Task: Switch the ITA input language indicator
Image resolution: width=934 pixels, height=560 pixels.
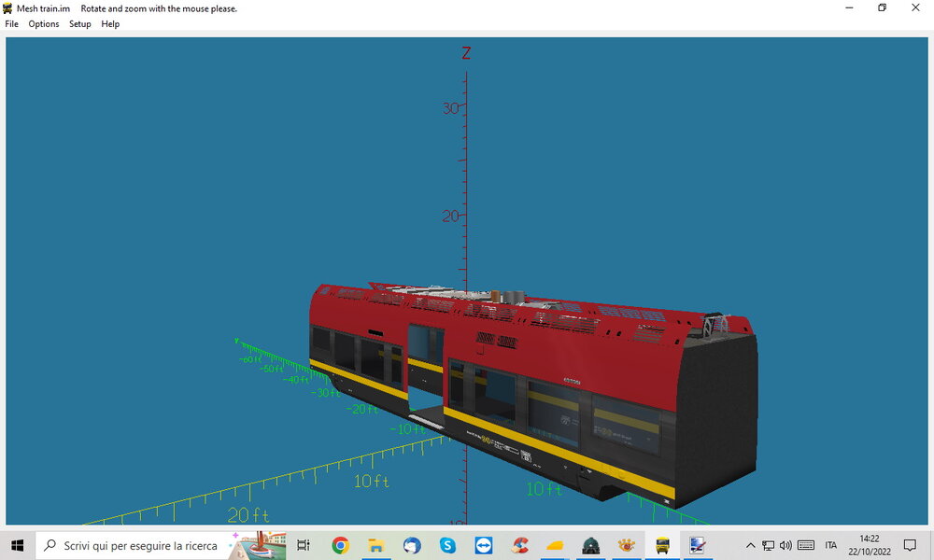Action: 831,545
